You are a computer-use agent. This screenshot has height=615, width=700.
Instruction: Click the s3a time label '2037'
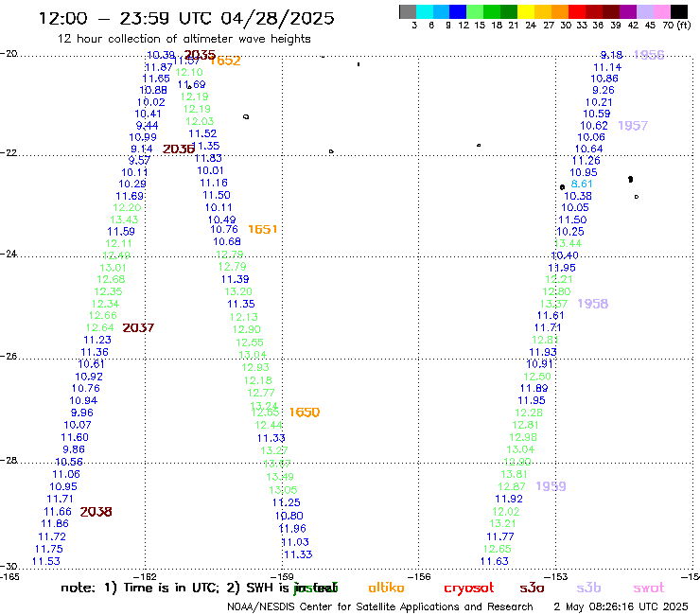[138, 327]
